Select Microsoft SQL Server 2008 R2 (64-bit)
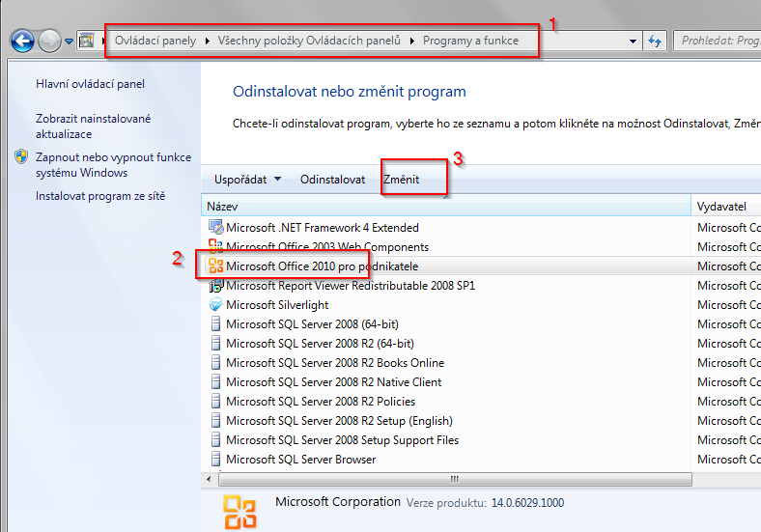 pyautogui.click(x=320, y=344)
